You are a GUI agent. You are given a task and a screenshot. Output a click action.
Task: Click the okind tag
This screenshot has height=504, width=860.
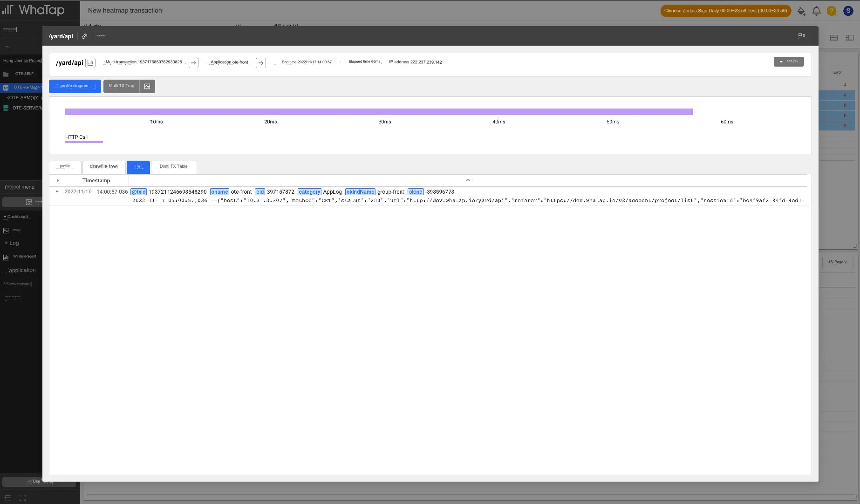[416, 192]
